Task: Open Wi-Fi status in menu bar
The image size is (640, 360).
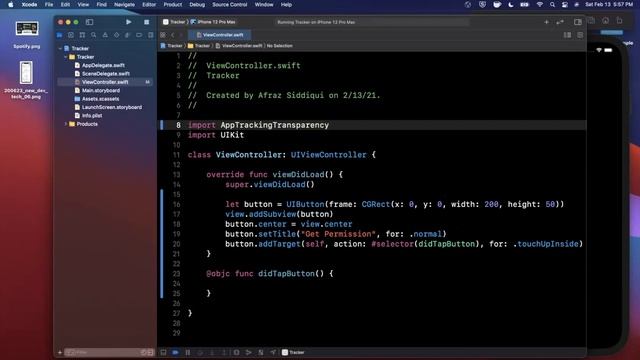Action: pos(540,4)
